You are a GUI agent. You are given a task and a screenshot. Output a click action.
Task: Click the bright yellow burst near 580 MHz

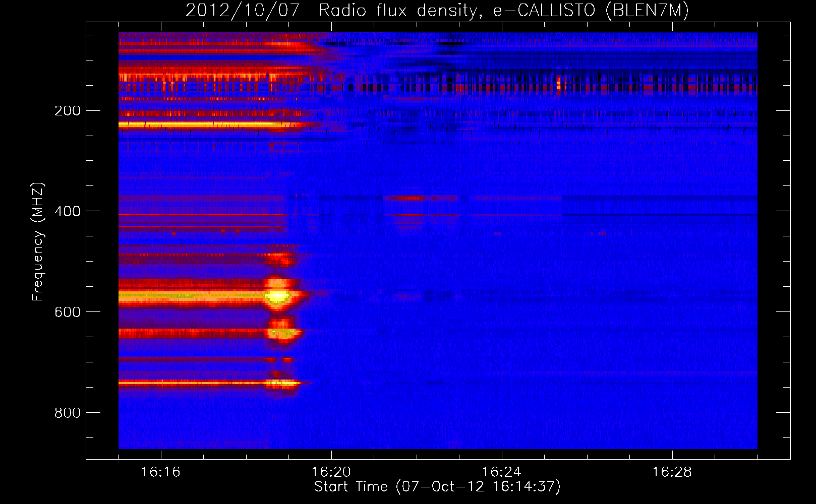278,295
